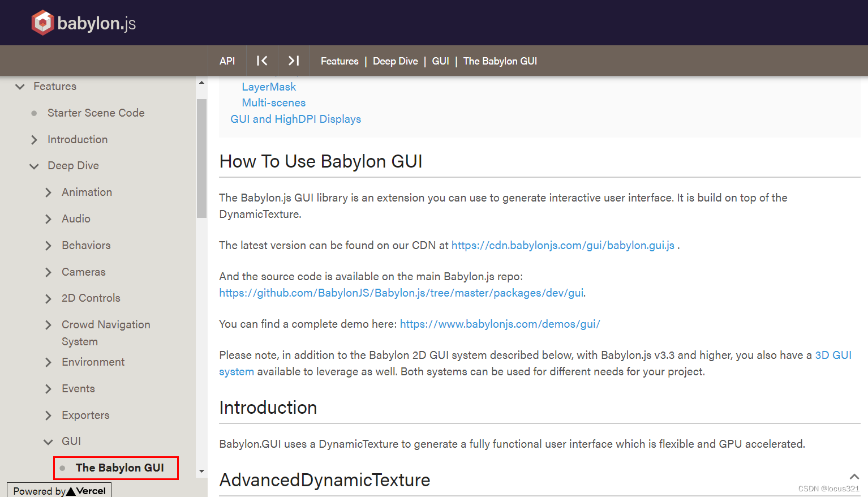Expand the Introduction sidebar chevron
868x497 pixels.
pos(34,140)
